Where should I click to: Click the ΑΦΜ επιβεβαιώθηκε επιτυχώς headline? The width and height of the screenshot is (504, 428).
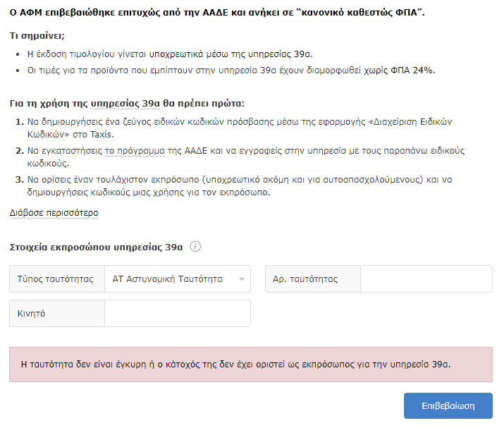click(217, 13)
